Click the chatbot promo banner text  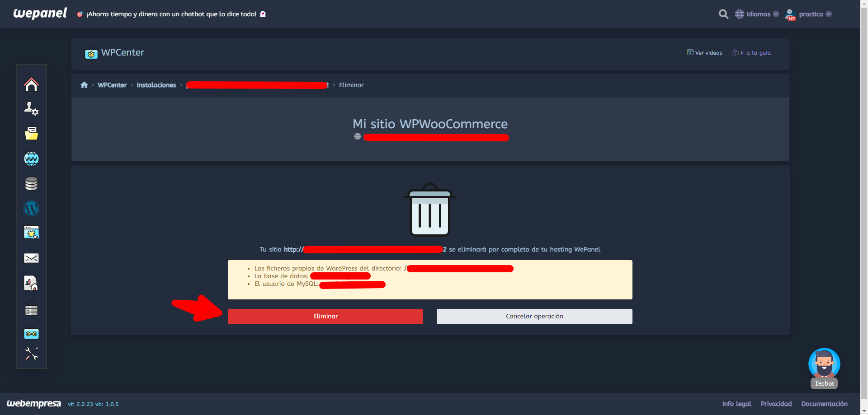click(x=171, y=14)
